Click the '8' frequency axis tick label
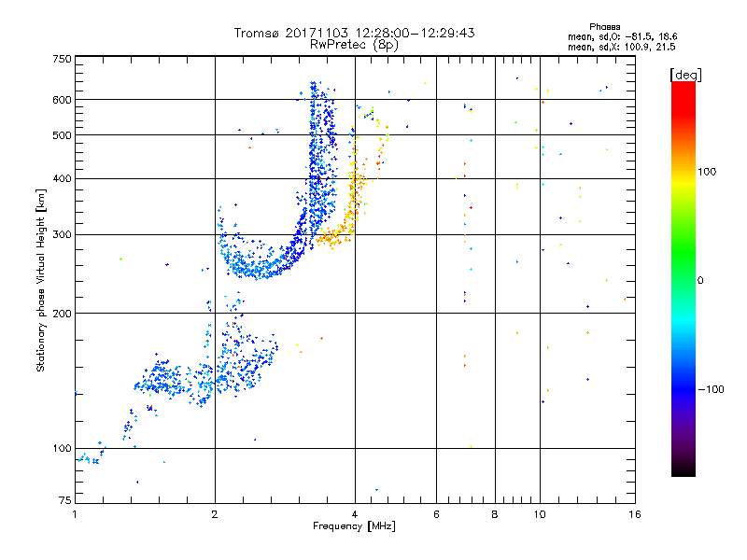The height and width of the screenshot is (560, 747). tap(495, 514)
